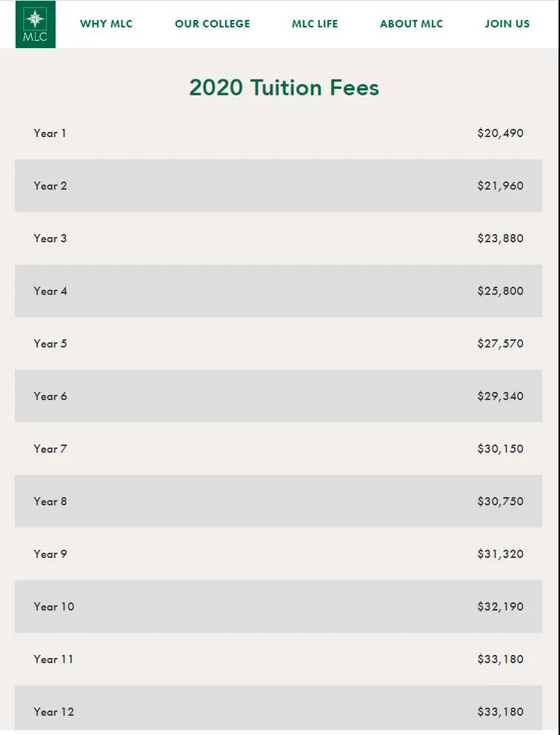Select the $20,490 fee amount
The image size is (560, 735).
[501, 133]
